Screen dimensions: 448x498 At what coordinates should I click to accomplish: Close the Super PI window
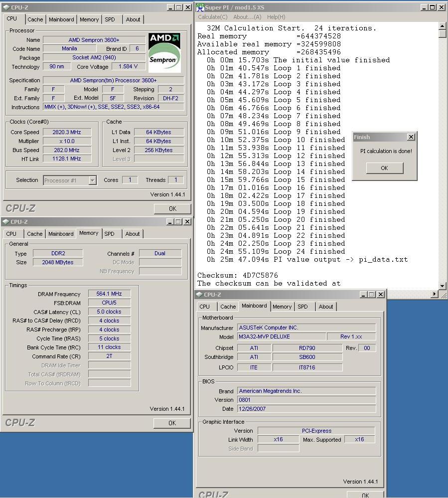441,7
